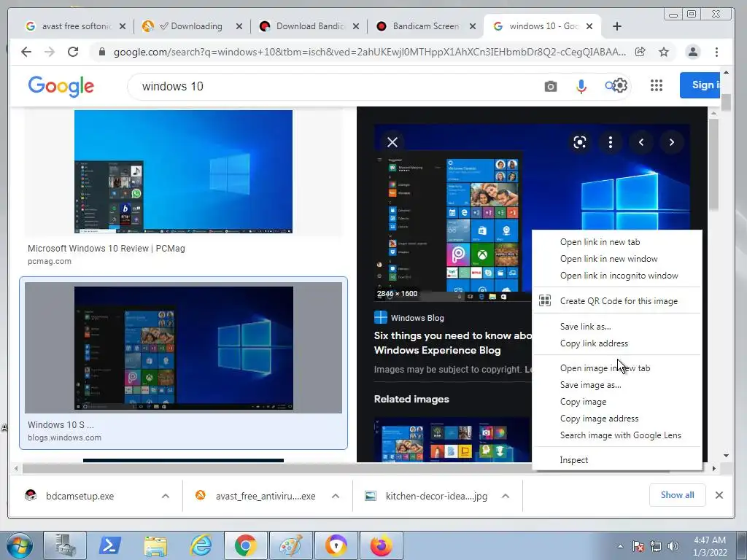The width and height of the screenshot is (747, 560).
Task: Expand options for kitchen-decor-idea jpg download
Action: tap(506, 496)
